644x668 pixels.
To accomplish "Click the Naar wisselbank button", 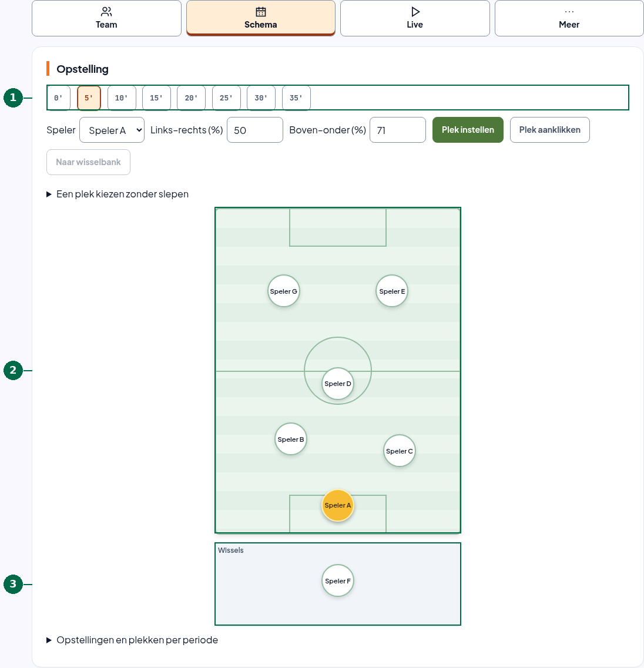I will (88, 162).
